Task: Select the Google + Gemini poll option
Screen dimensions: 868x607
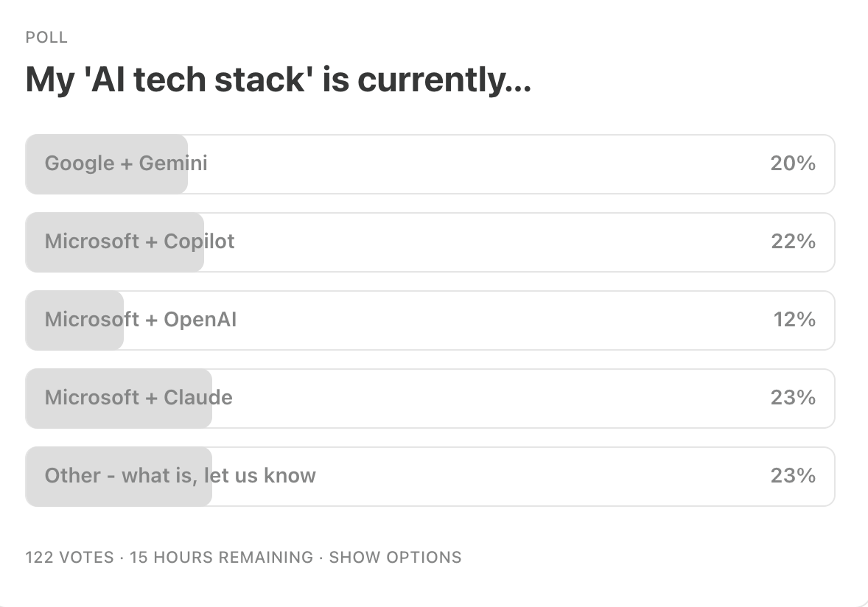Action: point(430,164)
